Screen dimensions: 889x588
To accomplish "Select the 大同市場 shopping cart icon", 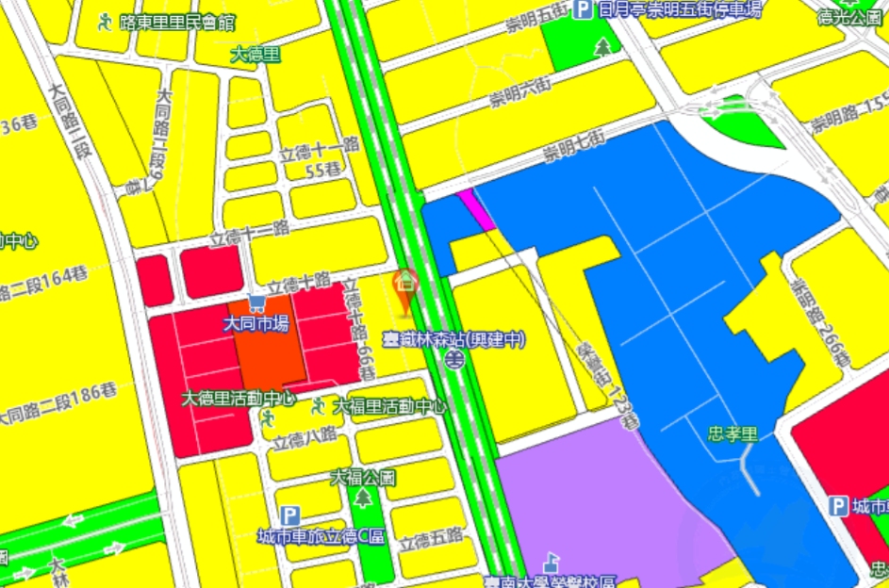I will click(x=255, y=304).
